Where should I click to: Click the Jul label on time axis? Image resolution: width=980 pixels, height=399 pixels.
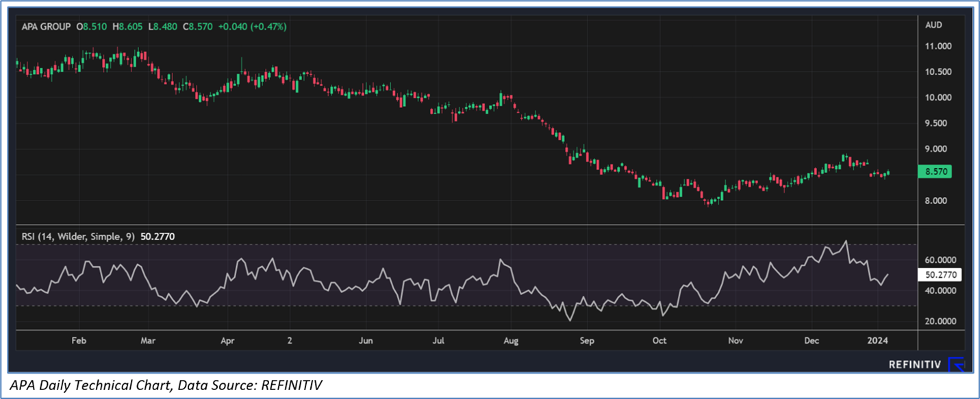pyautogui.click(x=439, y=340)
